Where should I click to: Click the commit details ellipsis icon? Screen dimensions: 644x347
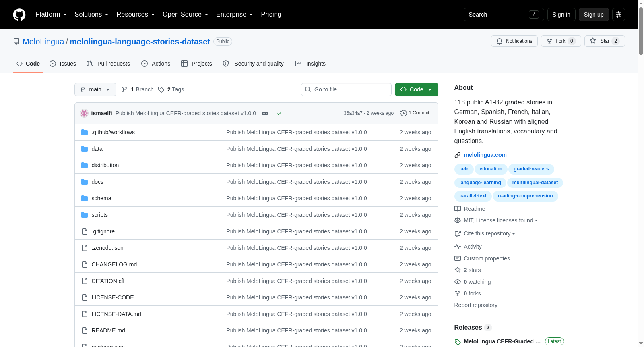[265, 113]
